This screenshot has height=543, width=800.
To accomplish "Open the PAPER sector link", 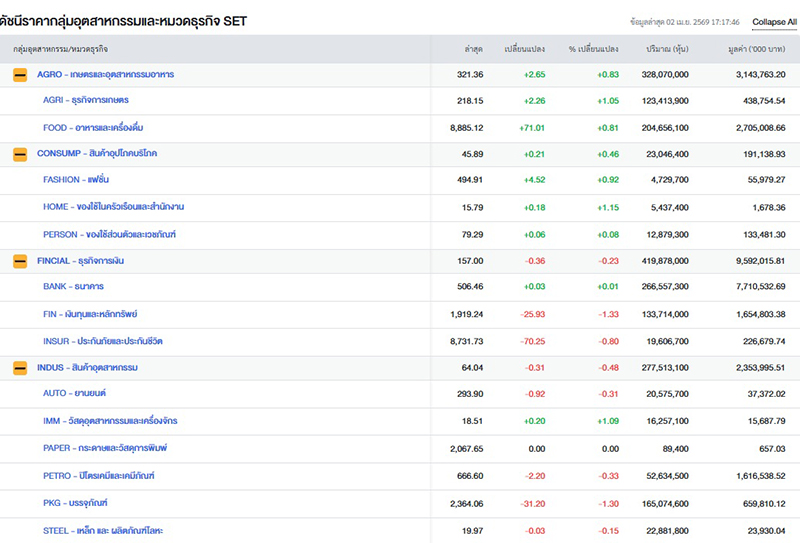I will pyautogui.click(x=105, y=448).
